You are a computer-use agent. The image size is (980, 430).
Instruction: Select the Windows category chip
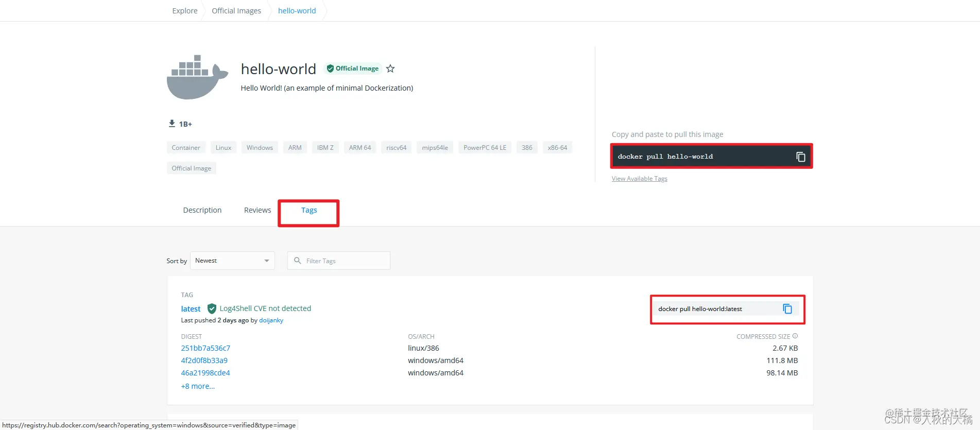[260, 148]
